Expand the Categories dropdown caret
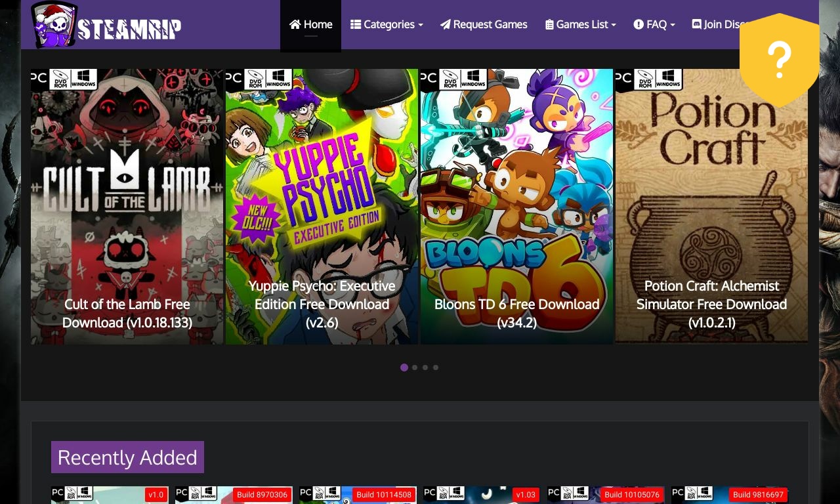This screenshot has height=504, width=840. (421, 26)
